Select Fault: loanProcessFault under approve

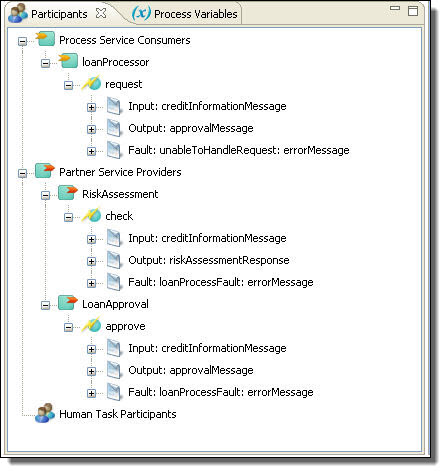point(221,392)
